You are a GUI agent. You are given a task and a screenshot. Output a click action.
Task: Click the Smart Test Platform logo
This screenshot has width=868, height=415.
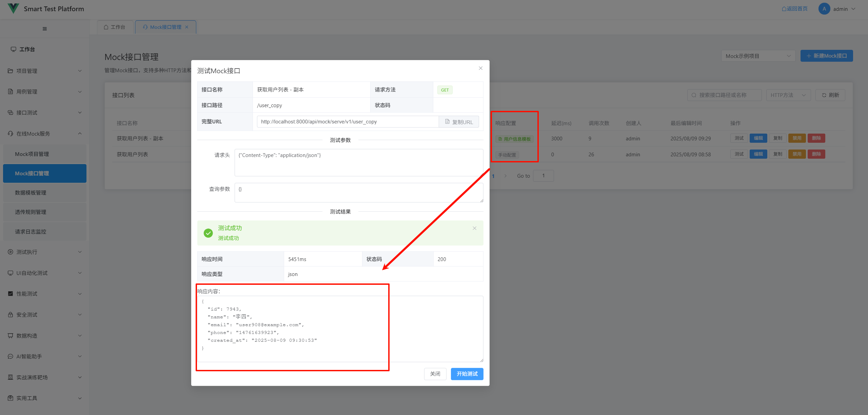pyautogui.click(x=14, y=8)
